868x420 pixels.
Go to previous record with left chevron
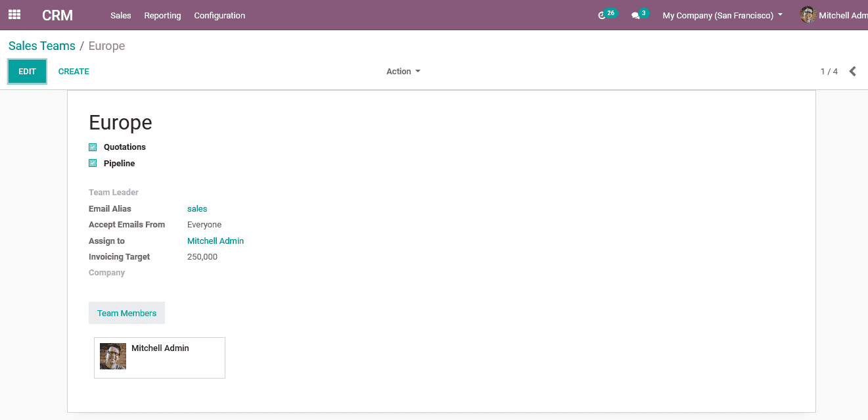(852, 71)
